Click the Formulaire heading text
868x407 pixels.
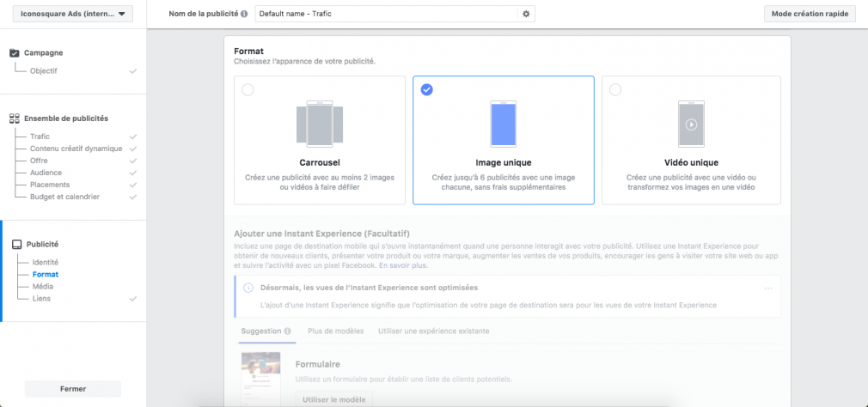(x=318, y=364)
